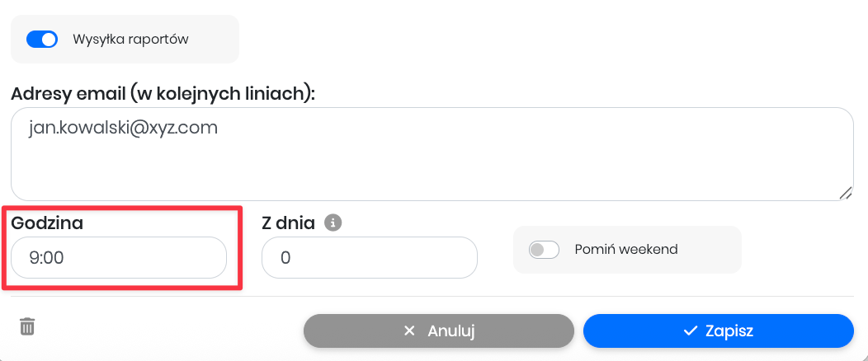Click the info icon beside Z dnia
This screenshot has width=868, height=361.
click(333, 223)
